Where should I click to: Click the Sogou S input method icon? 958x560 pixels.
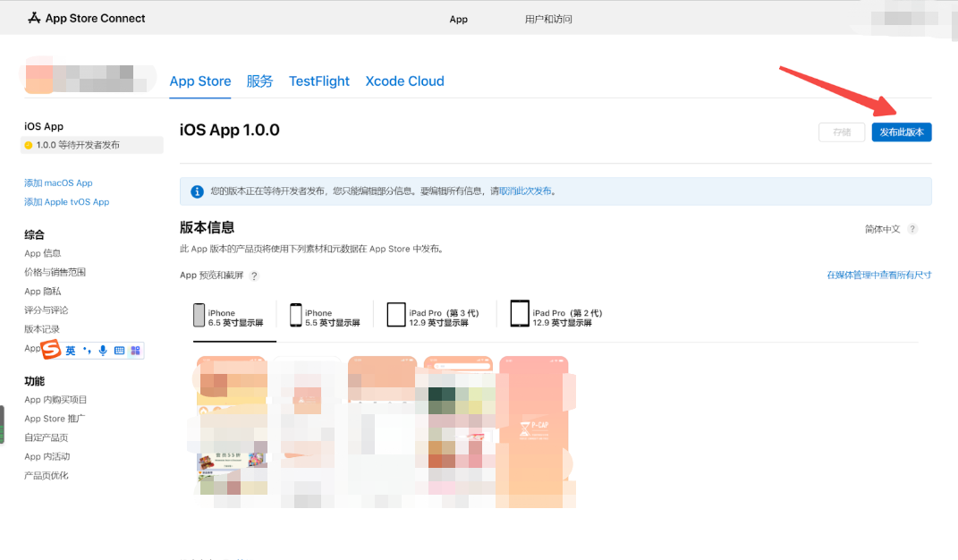tap(51, 349)
